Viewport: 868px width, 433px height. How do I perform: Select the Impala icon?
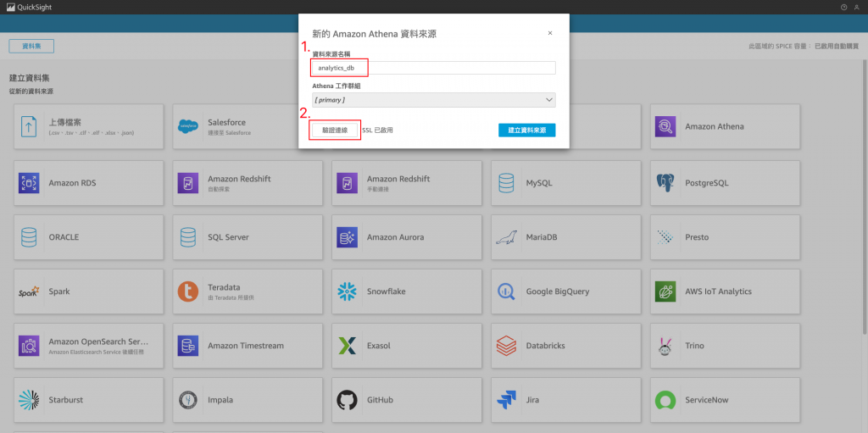point(187,399)
